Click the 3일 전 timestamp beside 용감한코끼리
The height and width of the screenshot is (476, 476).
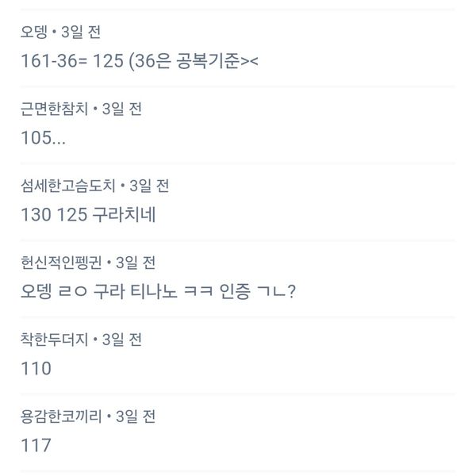[137, 416]
